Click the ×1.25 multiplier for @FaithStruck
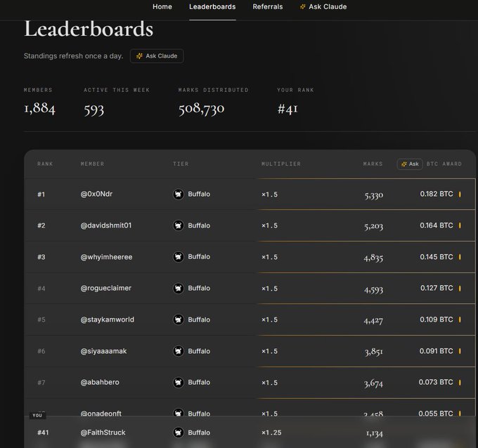478x448 pixels. click(271, 433)
